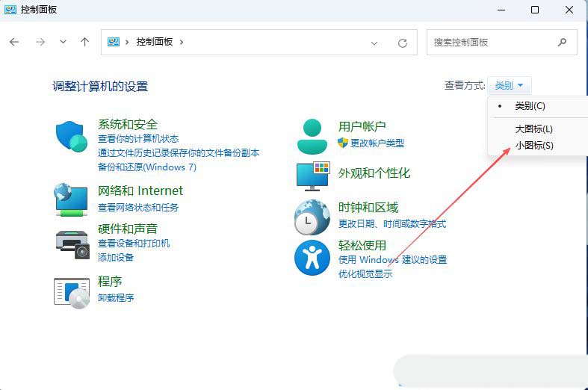
Task: Open the System and Security shield icon
Action: [71, 137]
